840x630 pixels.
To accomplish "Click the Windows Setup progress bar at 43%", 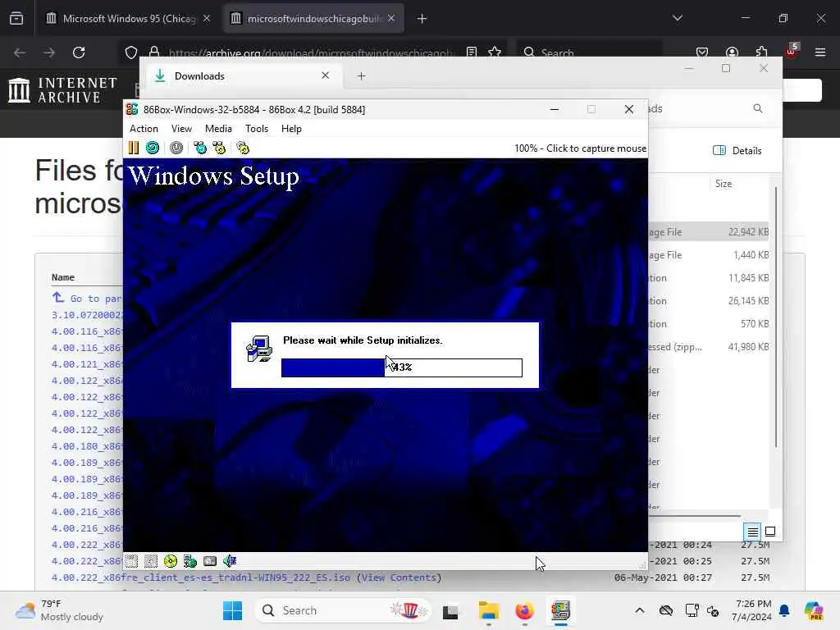I will 402,367.
